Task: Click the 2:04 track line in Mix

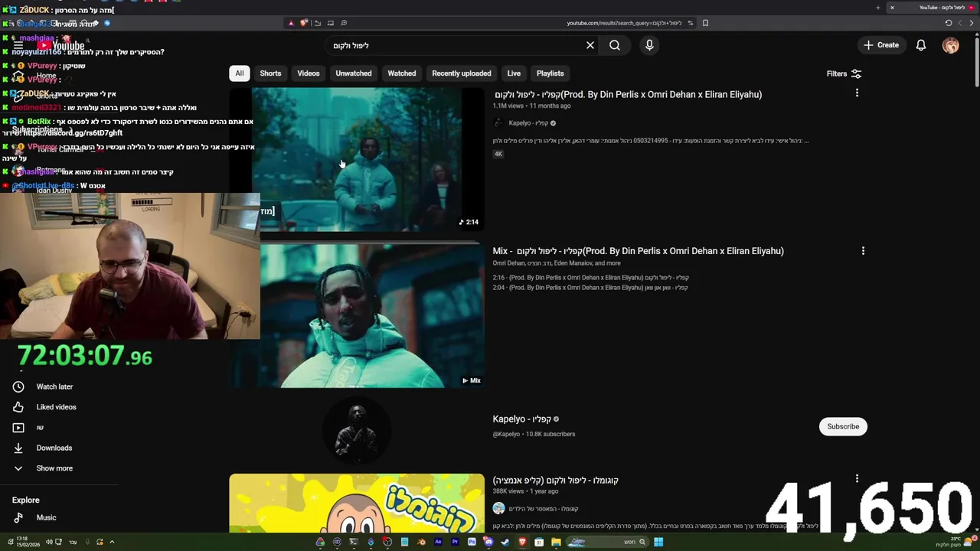Action: [x=591, y=288]
